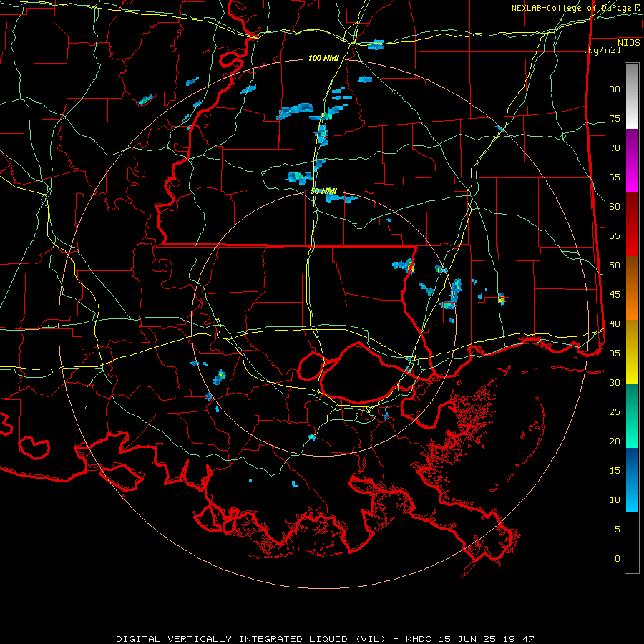
Task: Click the scale value 15
Action: [x=615, y=471]
